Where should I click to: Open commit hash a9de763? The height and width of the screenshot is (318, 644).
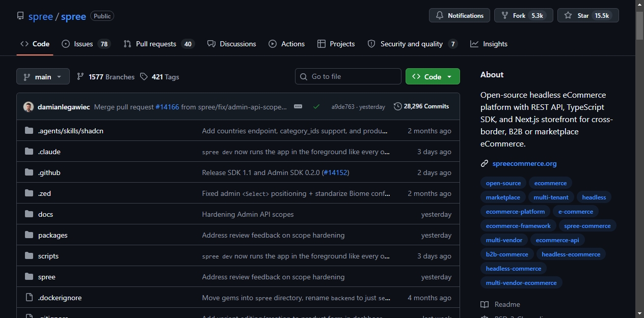[x=343, y=107]
